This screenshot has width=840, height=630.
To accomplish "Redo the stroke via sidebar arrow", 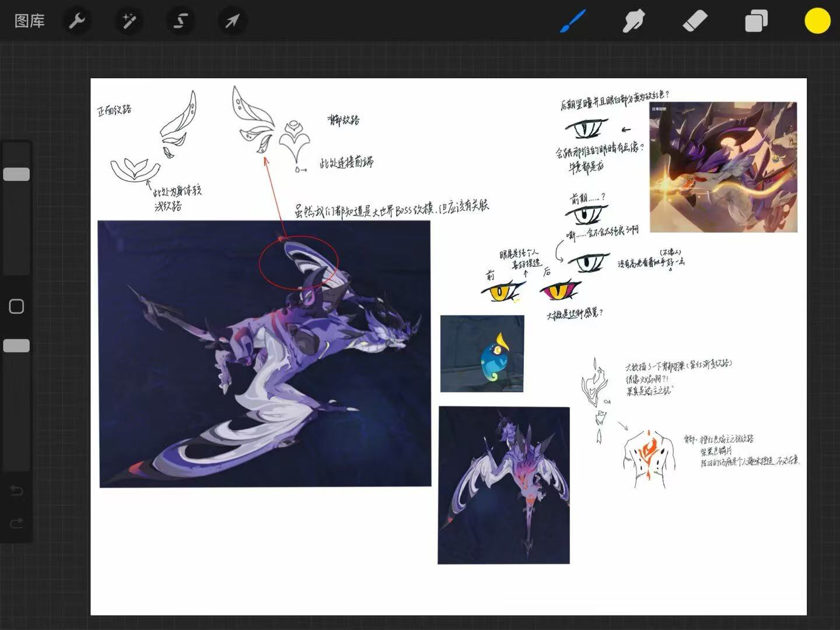I will click(x=16, y=523).
